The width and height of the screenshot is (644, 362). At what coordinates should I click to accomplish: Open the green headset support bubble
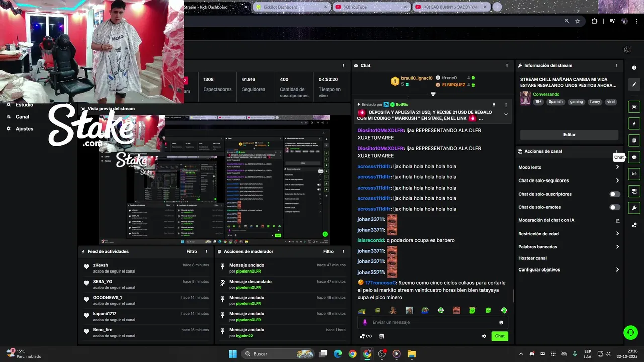pyautogui.click(x=630, y=332)
